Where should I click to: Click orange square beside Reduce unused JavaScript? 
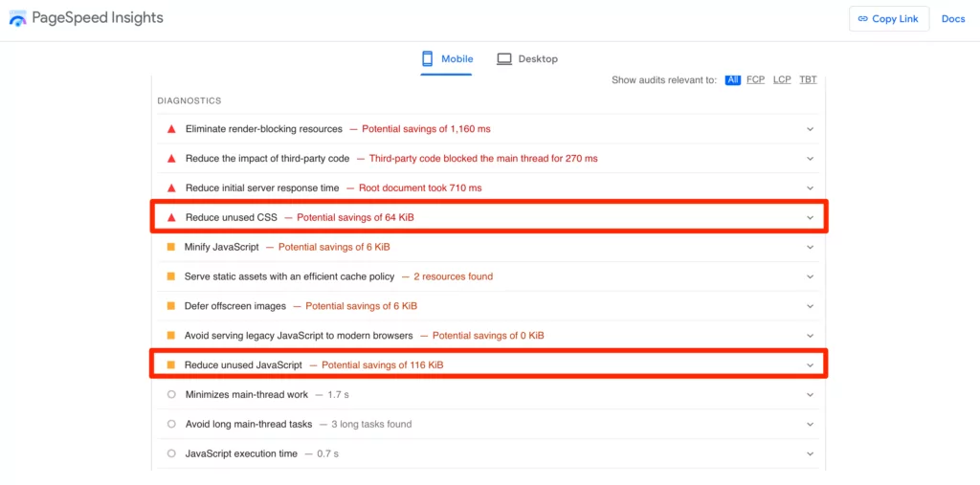pyautogui.click(x=170, y=365)
